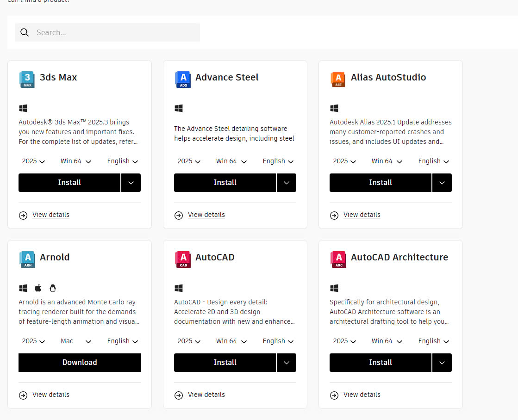Expand AutoCAD Install options arrow
518x420 pixels.
pos(287,363)
